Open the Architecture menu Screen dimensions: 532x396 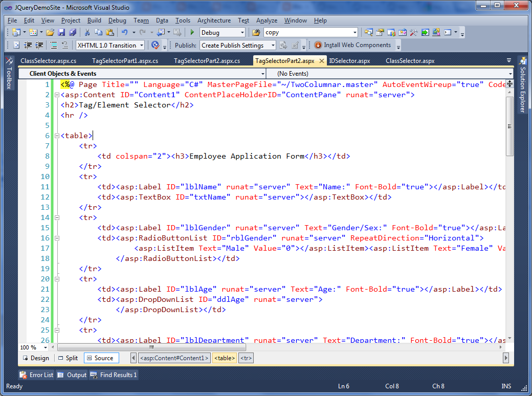tap(214, 20)
